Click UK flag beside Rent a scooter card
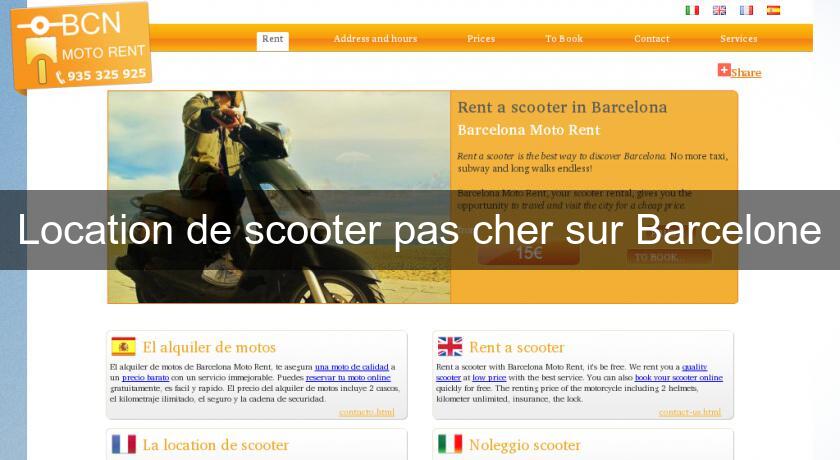Viewport: 840px width, 460px height. tap(450, 346)
